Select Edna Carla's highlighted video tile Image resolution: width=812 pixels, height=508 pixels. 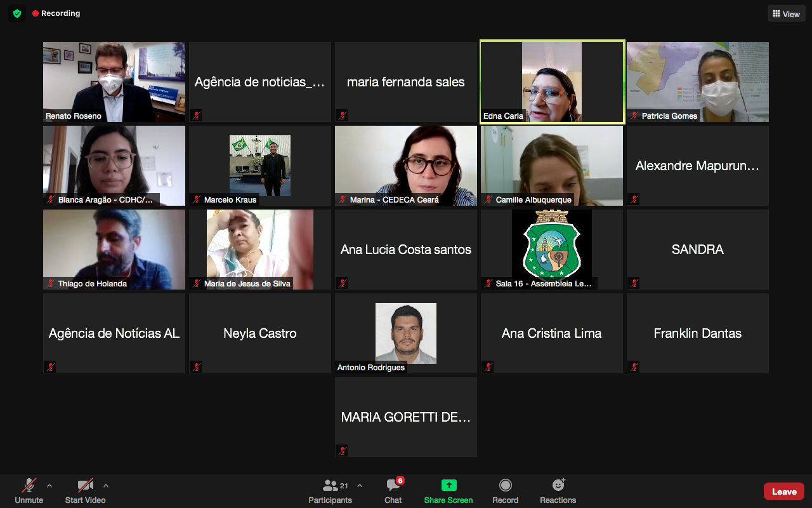[x=552, y=81]
